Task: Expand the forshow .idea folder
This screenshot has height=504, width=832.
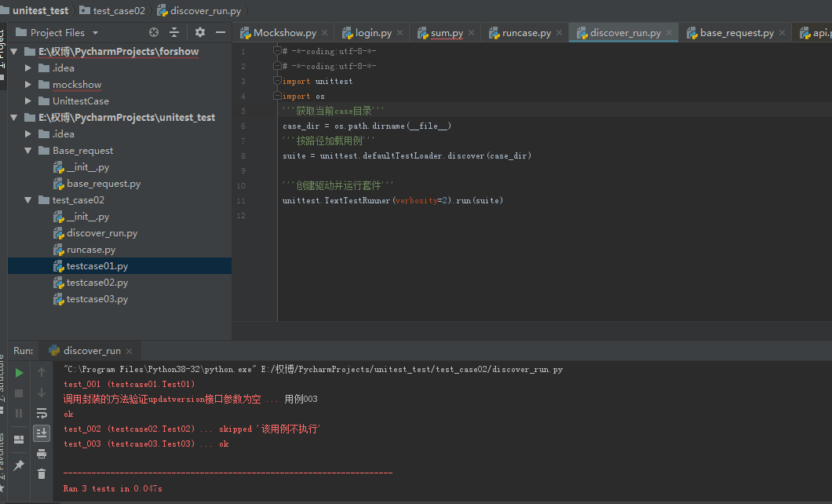Action: tap(28, 68)
